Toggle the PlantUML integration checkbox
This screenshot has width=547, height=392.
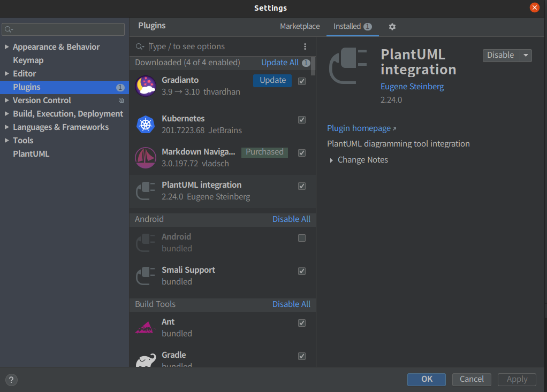coord(302,186)
